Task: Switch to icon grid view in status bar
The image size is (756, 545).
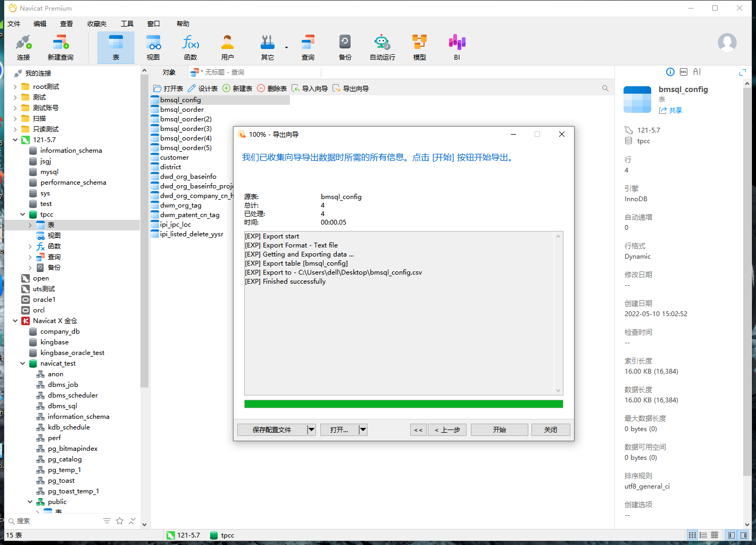Action: pos(692,535)
